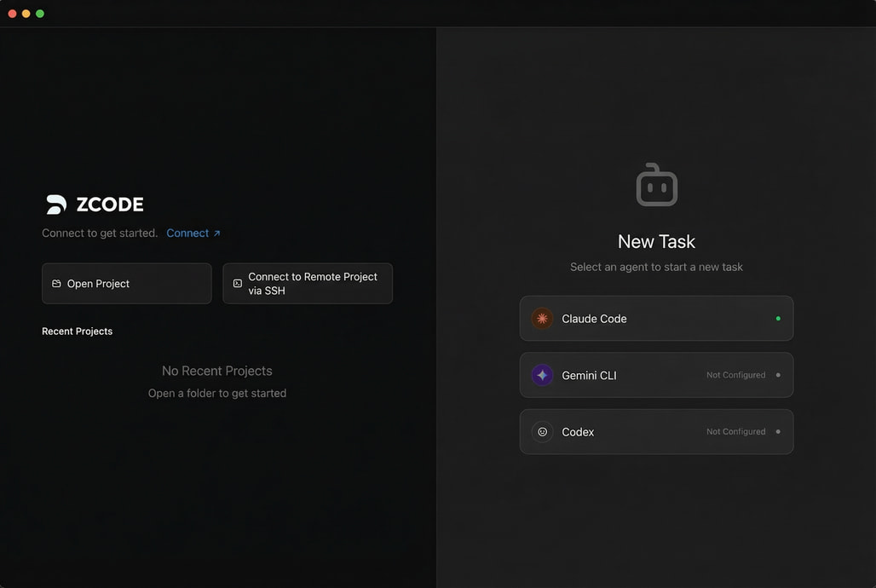Select Claude Code agent label
The width and height of the screenshot is (876, 588).
(594, 319)
